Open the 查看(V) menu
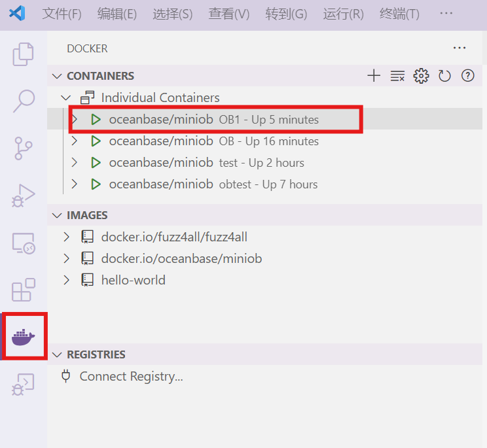This screenshot has height=448, width=487. point(229,14)
